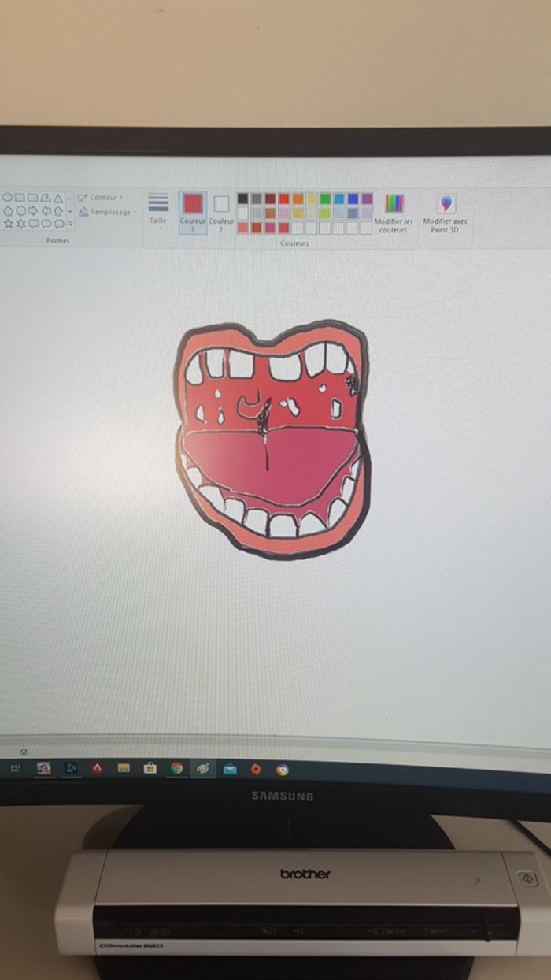
Task: Pick the black color swatch
Action: pos(242,199)
